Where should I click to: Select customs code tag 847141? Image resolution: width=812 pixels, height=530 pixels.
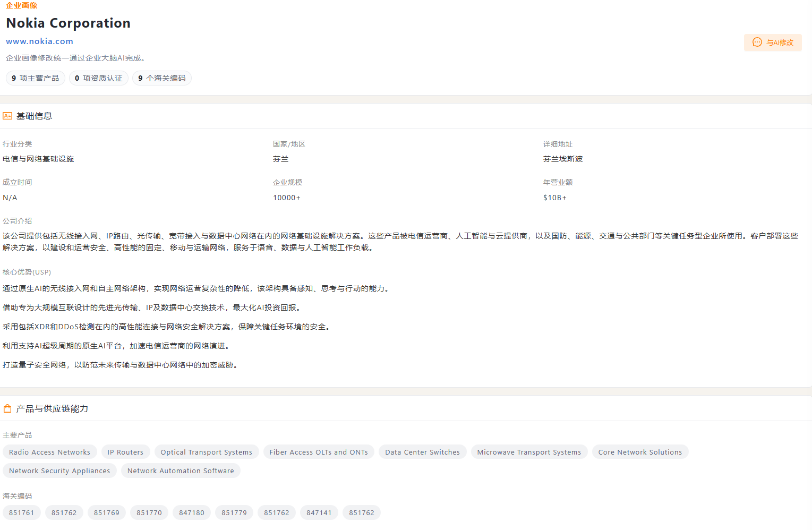(x=319, y=512)
